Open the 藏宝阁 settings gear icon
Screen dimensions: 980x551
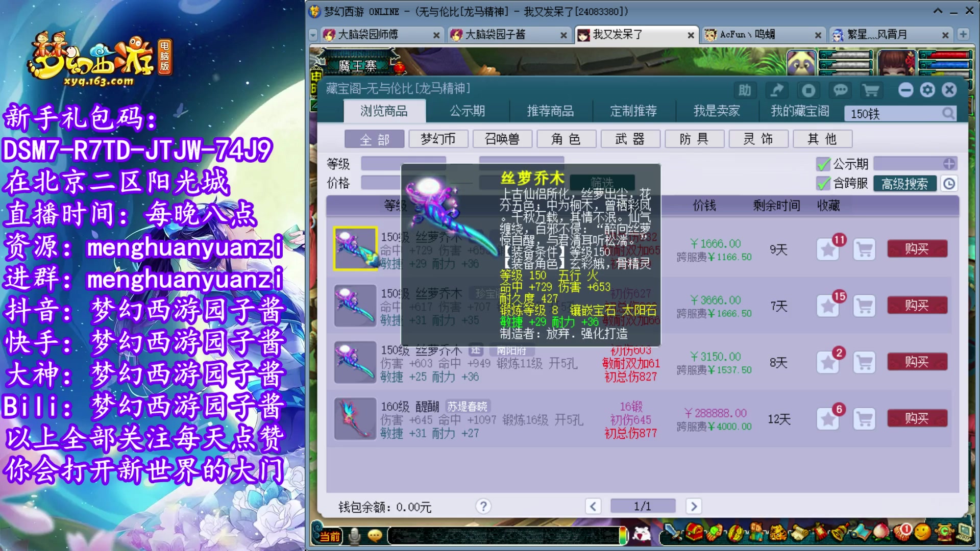pos(927,90)
